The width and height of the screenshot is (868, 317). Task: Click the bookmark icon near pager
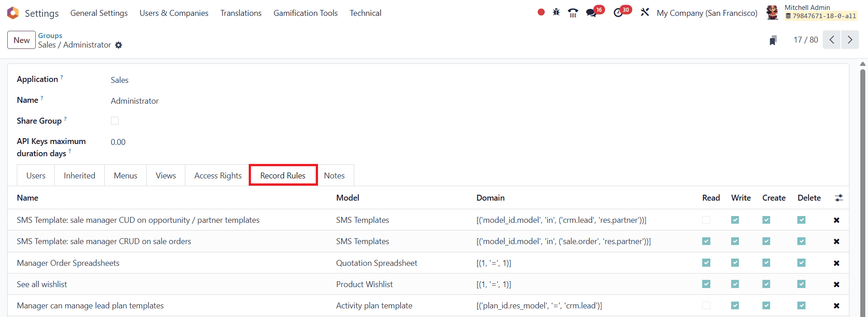[773, 40]
